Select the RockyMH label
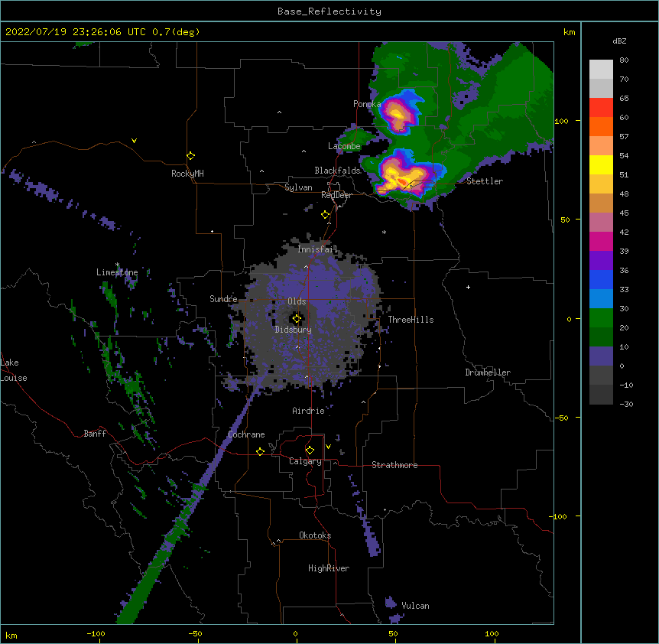 pyautogui.click(x=187, y=174)
